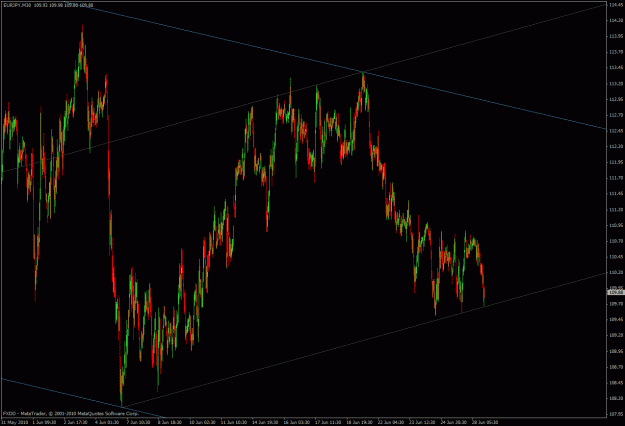Click the 113.70 price axis label
Viewport: 625px width, 426px height.
[616, 52]
